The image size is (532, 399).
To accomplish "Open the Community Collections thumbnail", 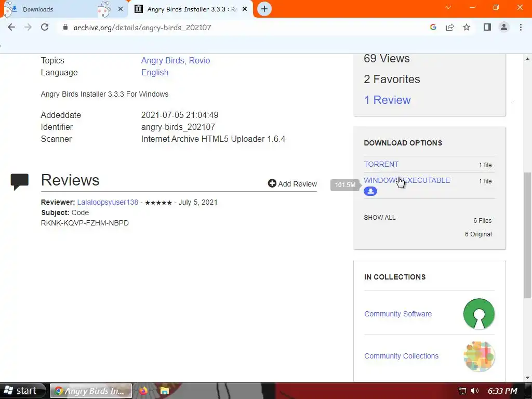I will pyautogui.click(x=478, y=356).
